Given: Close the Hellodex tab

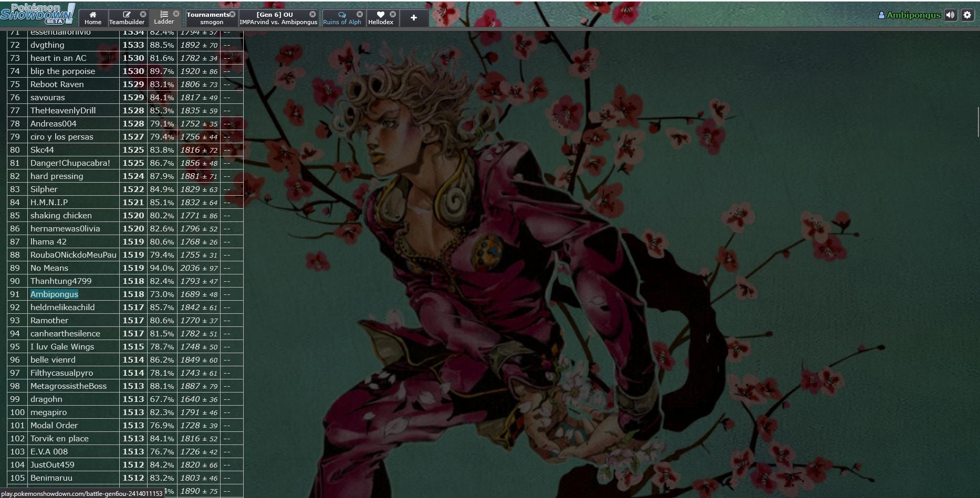Looking at the screenshot, I should [x=392, y=14].
